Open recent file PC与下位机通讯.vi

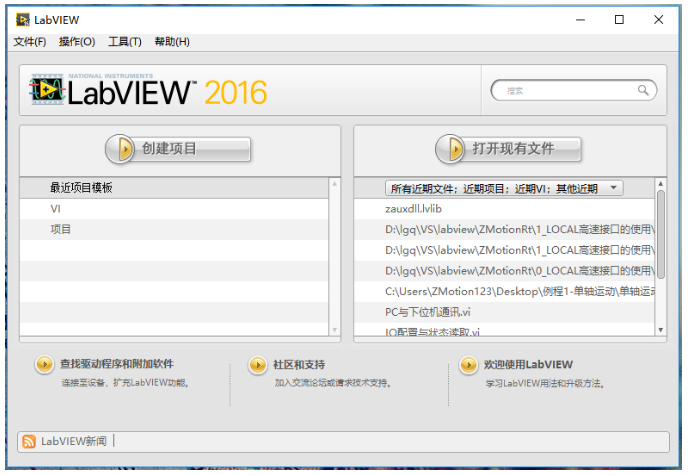click(x=504, y=312)
